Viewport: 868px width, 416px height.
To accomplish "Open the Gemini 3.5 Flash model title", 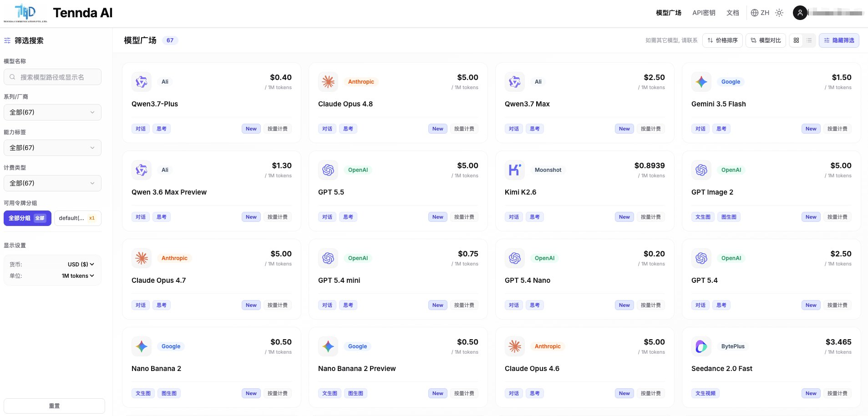I will point(719,104).
